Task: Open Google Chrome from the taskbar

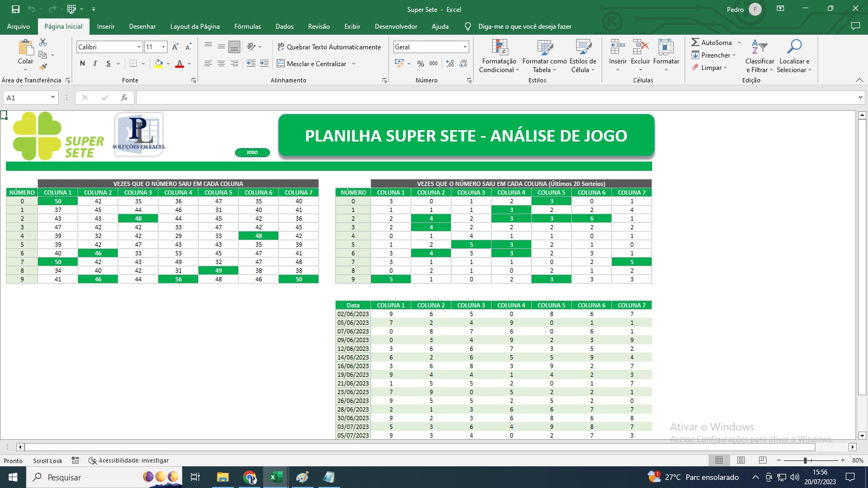Action: click(250, 477)
